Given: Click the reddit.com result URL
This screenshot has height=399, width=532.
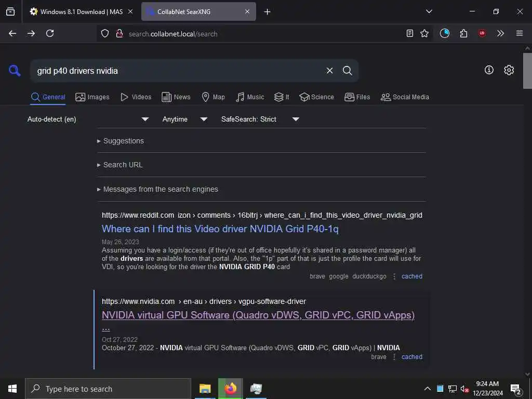Looking at the screenshot, I should [x=262, y=215].
